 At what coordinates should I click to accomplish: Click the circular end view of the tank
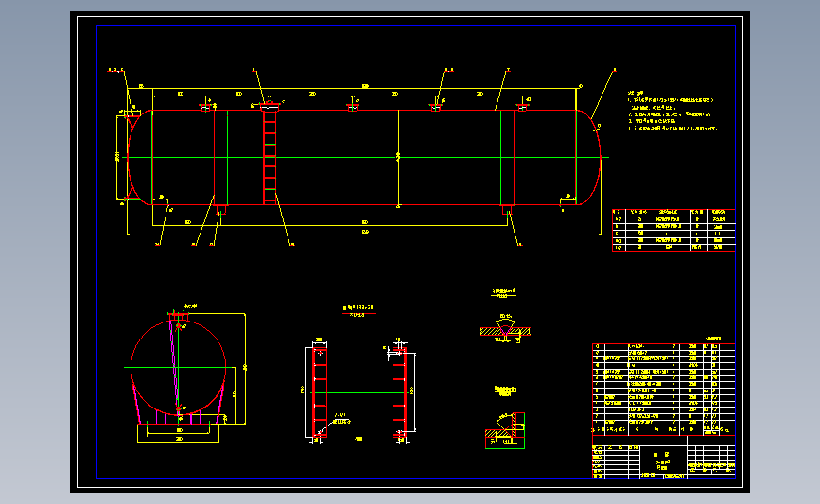point(179,368)
